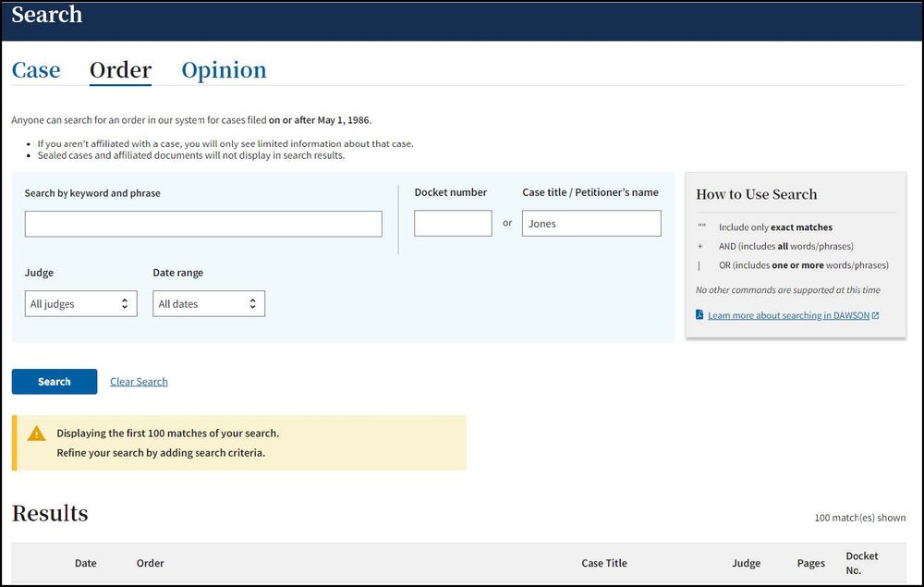The width and height of the screenshot is (924, 587).
Task: Click the yellow warning triangle icon
Action: coord(36,434)
